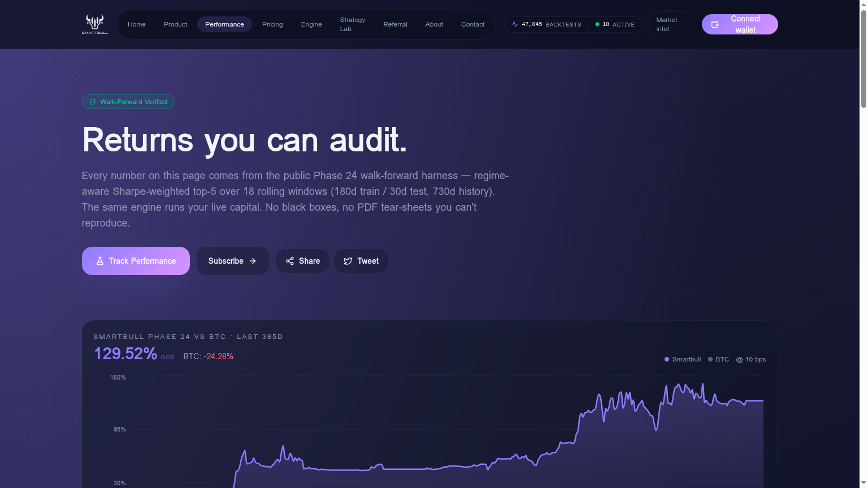Click the page vertical scrollbar thumb

pos(863,58)
